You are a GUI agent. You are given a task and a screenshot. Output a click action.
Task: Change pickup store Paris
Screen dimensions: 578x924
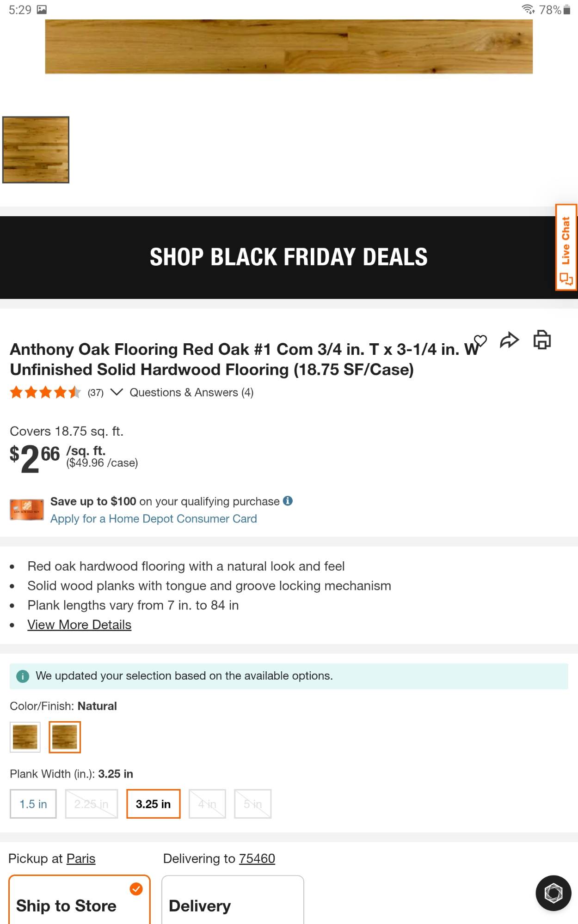pos(81,858)
